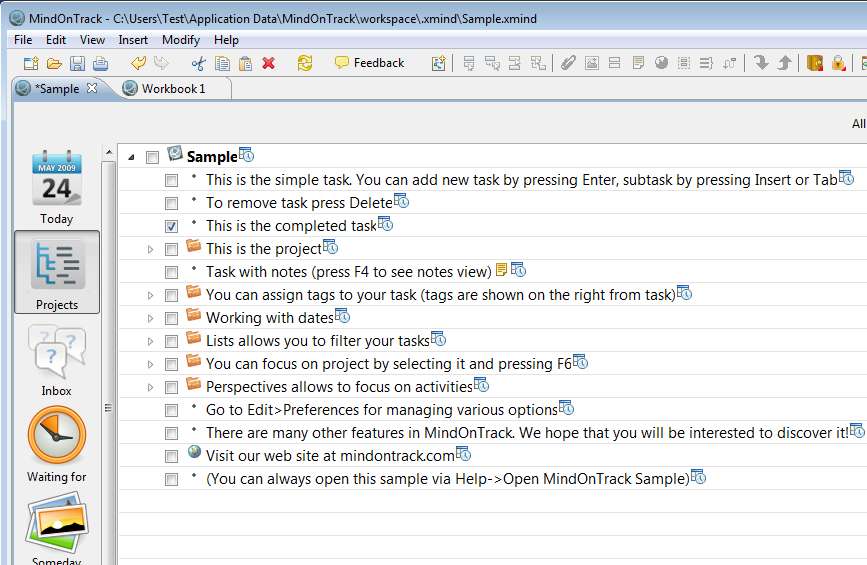Image resolution: width=867 pixels, height=565 pixels.
Task: Collapse the Sample root node
Action: [x=131, y=157]
